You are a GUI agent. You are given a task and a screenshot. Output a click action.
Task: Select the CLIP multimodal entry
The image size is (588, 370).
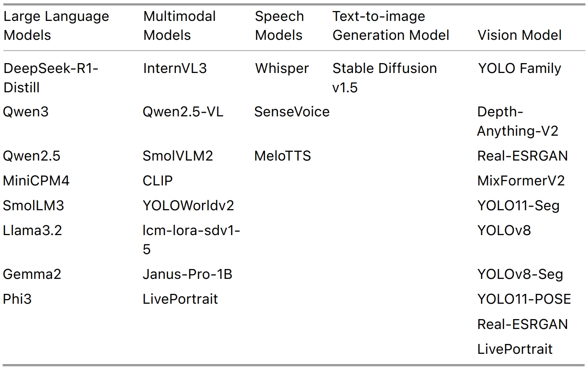pyautogui.click(x=157, y=181)
